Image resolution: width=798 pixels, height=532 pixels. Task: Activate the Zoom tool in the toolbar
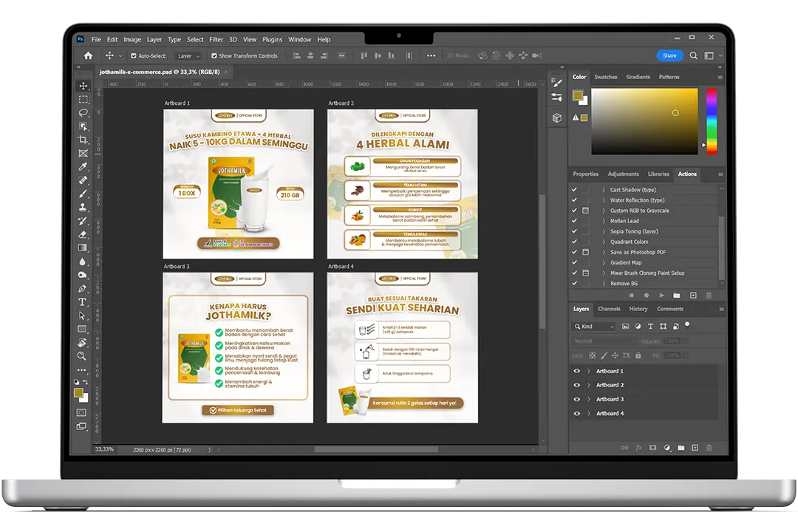(x=83, y=356)
